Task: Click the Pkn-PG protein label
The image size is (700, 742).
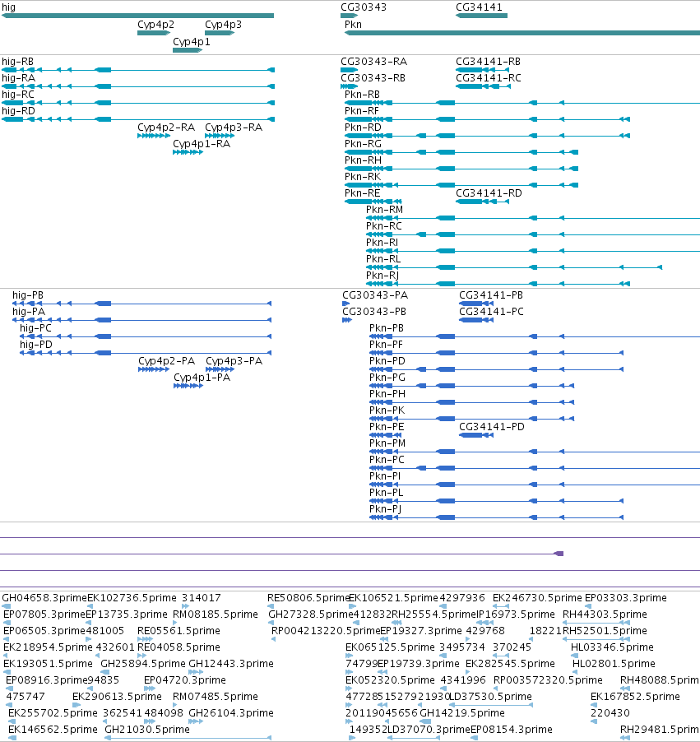Action: (387, 378)
